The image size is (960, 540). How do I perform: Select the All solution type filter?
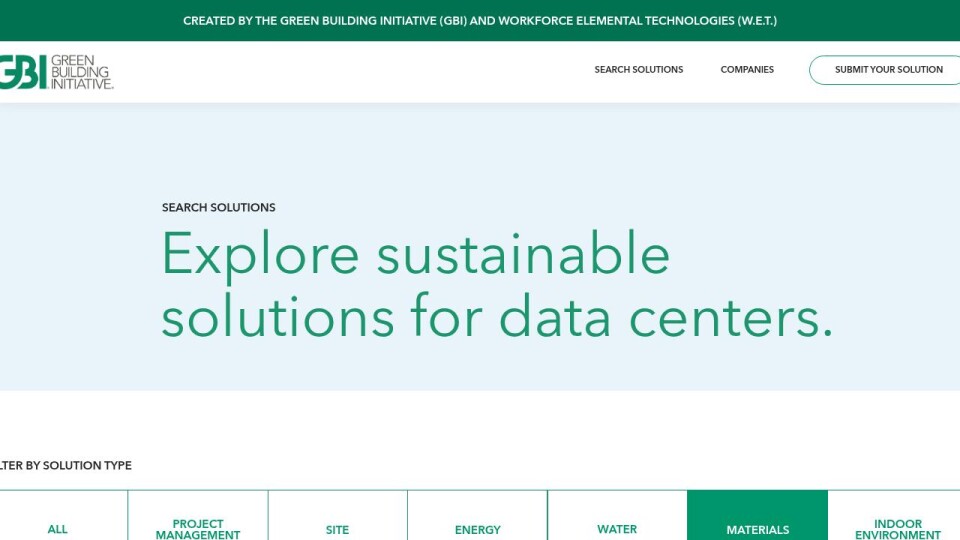pyautogui.click(x=58, y=529)
